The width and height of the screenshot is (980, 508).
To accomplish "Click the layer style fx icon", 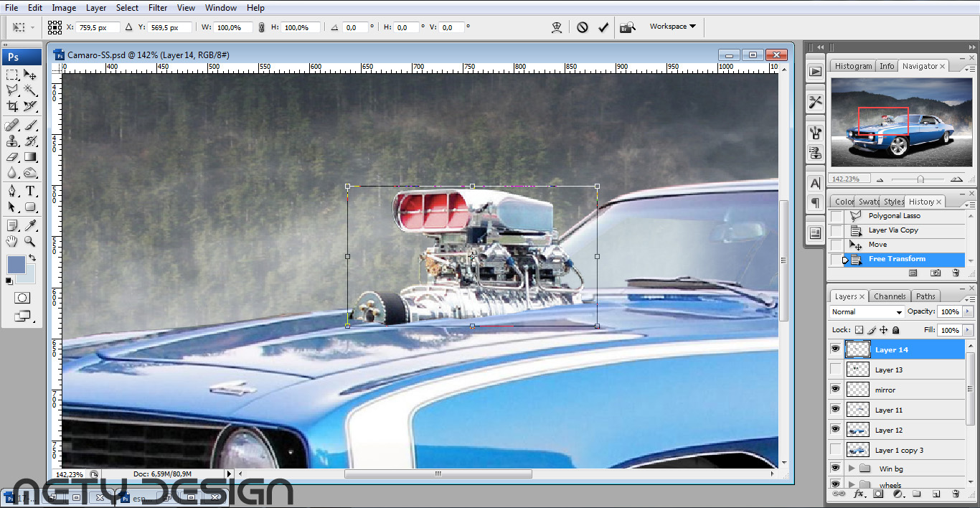I will (x=858, y=494).
